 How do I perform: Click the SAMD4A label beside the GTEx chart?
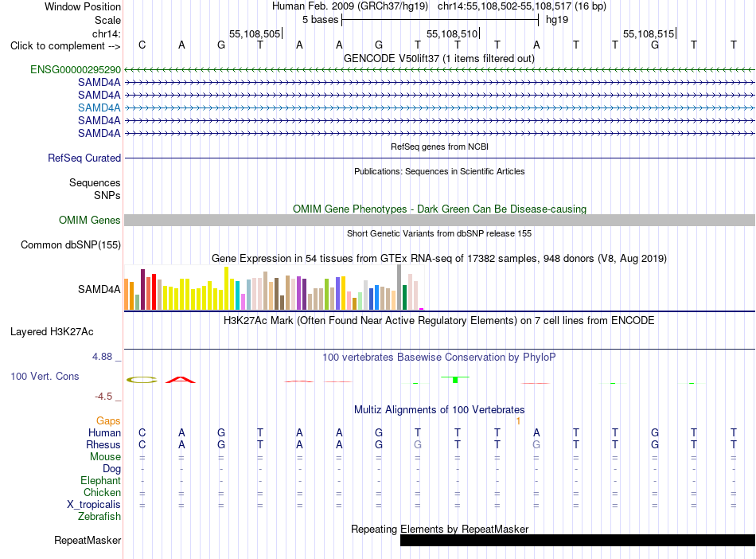(x=99, y=289)
